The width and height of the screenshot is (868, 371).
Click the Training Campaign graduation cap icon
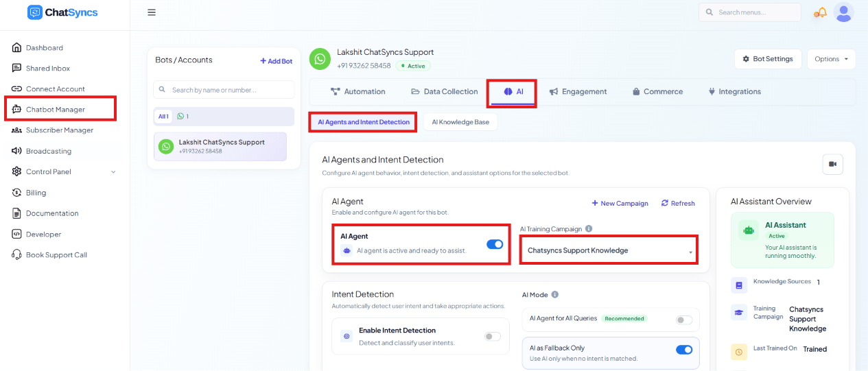[x=738, y=312]
